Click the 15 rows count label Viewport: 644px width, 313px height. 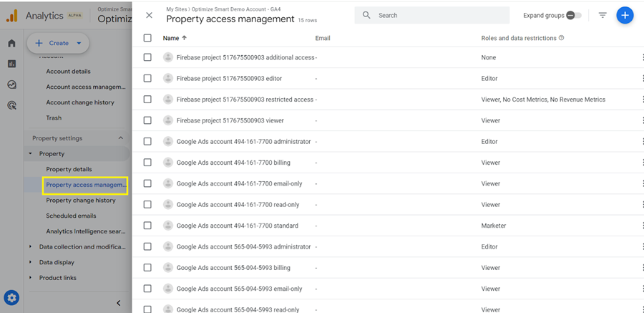(308, 20)
